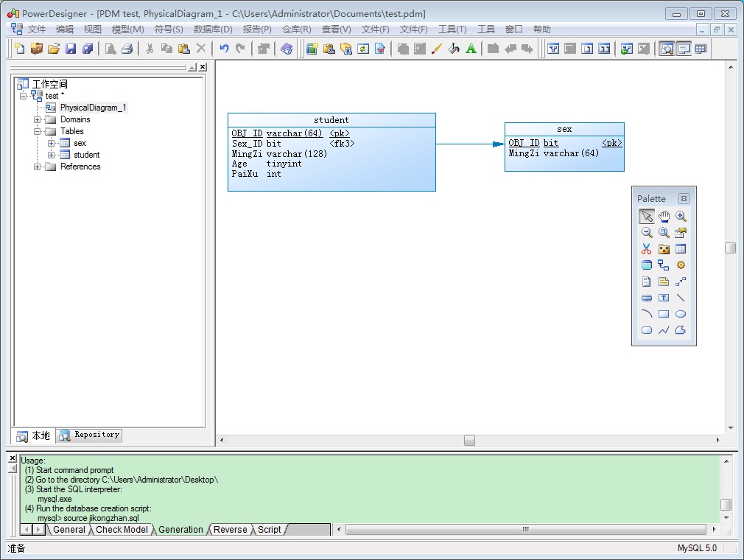Switch to the Script output tab
Viewport: 744px width, 560px height.
(269, 530)
